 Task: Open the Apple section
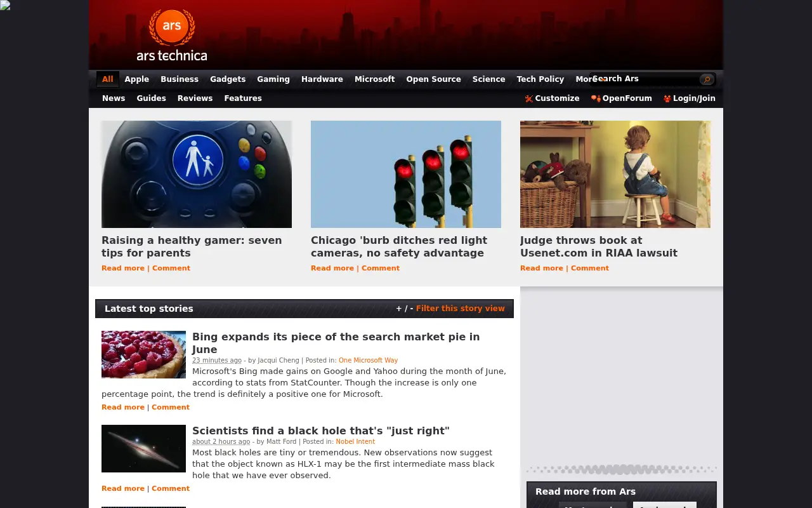tap(137, 79)
